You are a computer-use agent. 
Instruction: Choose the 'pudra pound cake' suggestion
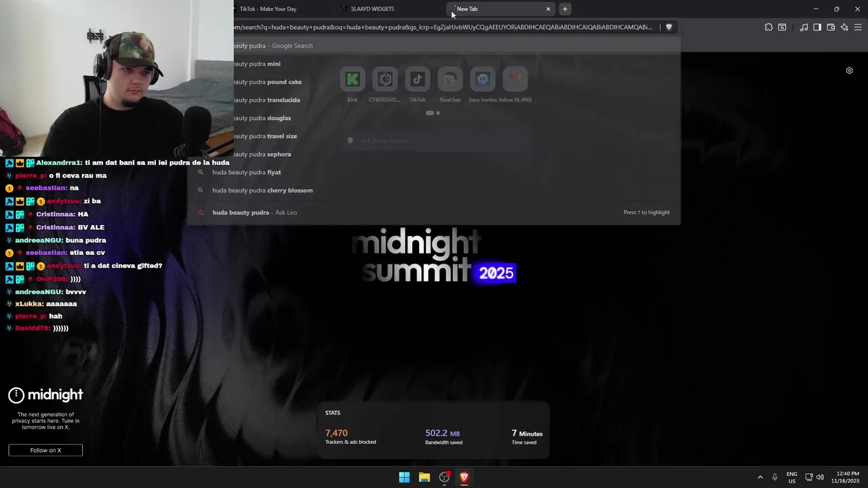point(434,82)
